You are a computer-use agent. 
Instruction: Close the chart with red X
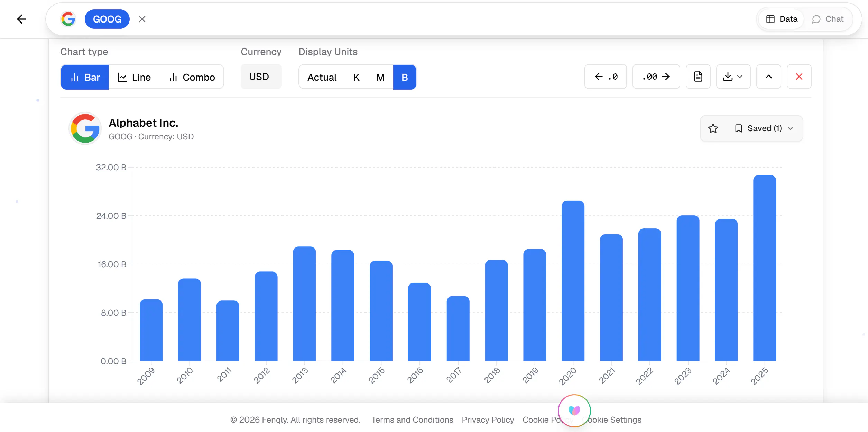(799, 76)
